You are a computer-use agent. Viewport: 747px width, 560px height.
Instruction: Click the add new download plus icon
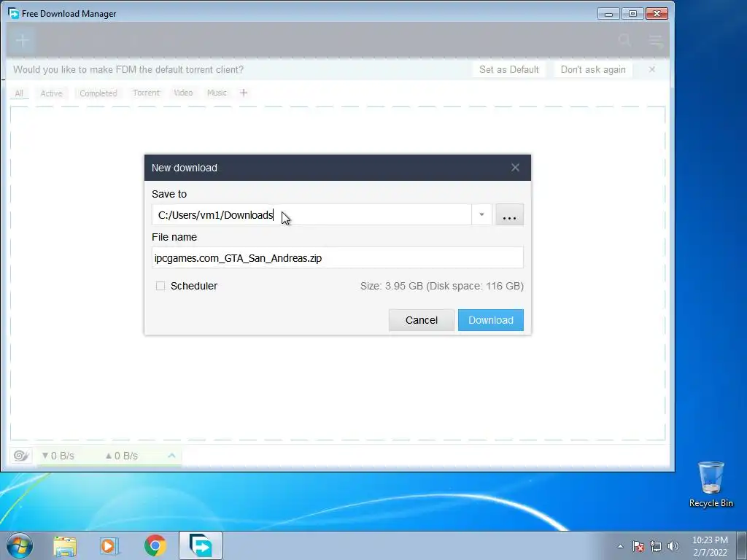(x=23, y=41)
